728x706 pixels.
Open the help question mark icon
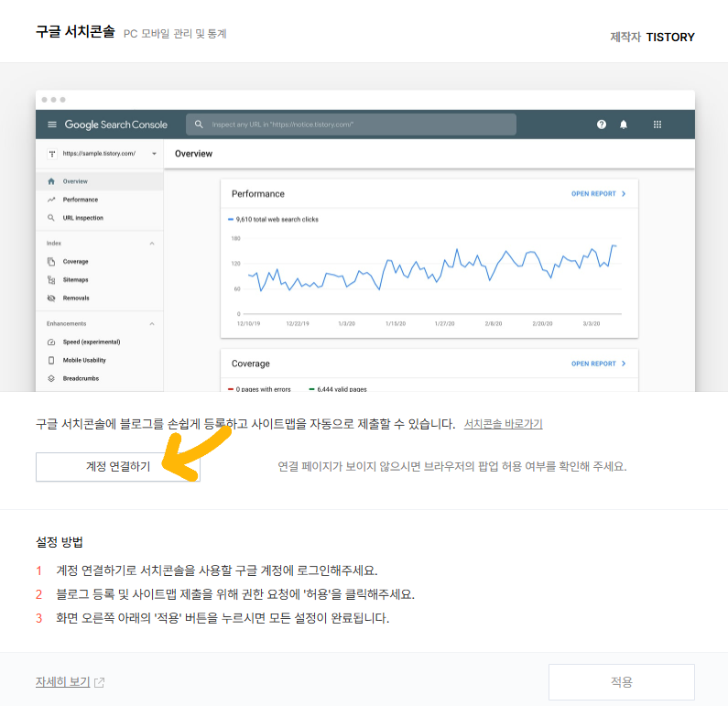[602, 125]
